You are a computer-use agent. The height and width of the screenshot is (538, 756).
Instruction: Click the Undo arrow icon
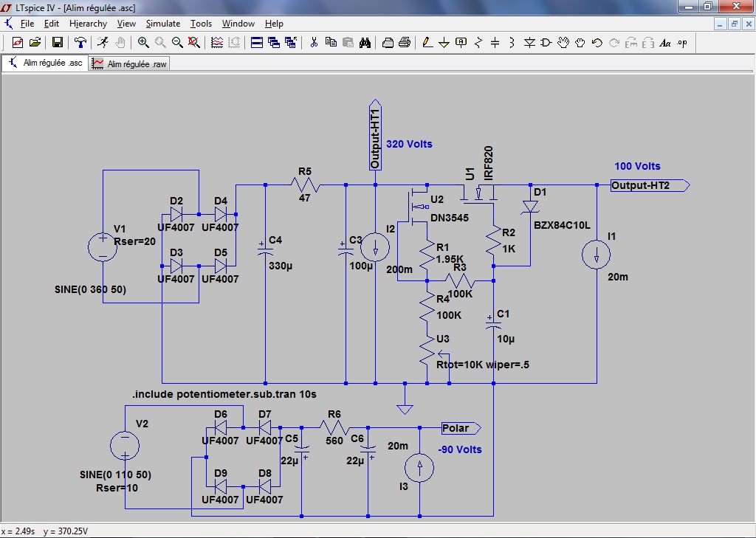[597, 43]
